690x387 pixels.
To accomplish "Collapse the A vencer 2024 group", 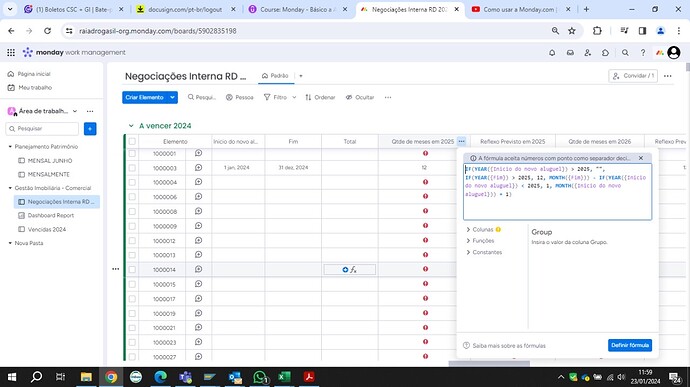I will [131, 125].
